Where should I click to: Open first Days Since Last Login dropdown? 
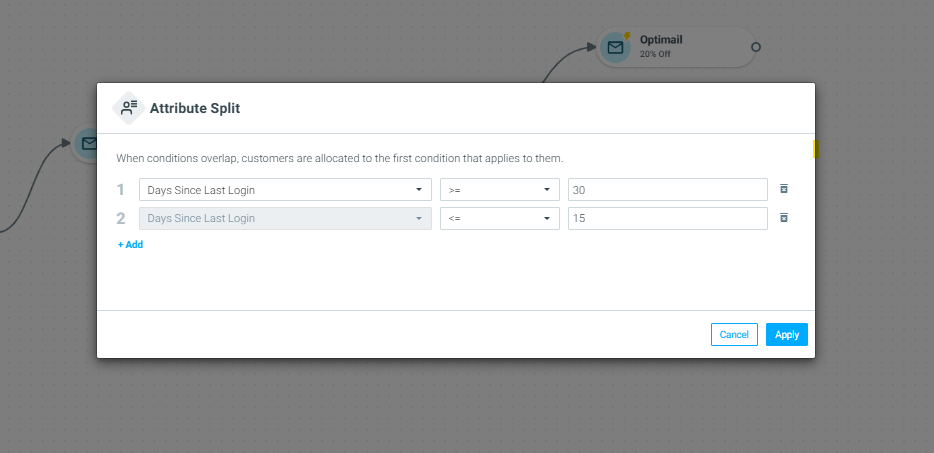(x=285, y=190)
